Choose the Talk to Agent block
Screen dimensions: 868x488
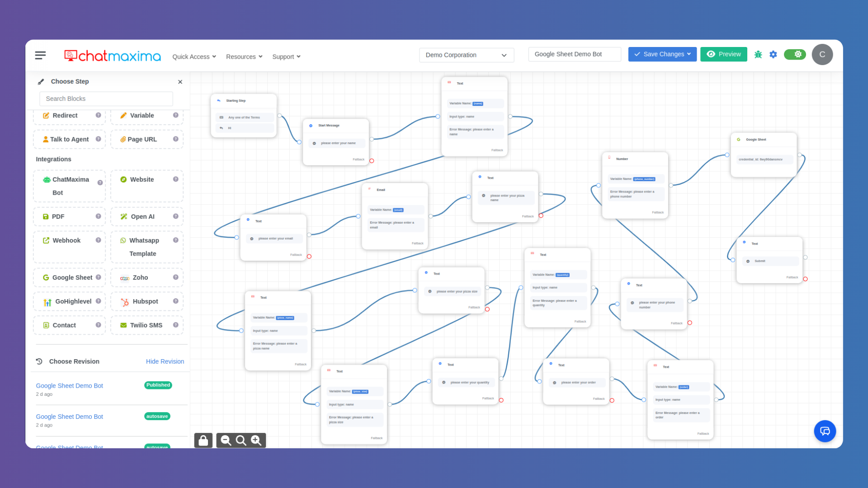tap(69, 139)
